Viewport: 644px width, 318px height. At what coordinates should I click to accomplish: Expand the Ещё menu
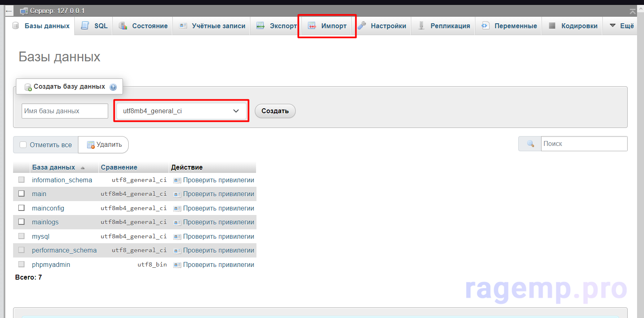tap(622, 26)
